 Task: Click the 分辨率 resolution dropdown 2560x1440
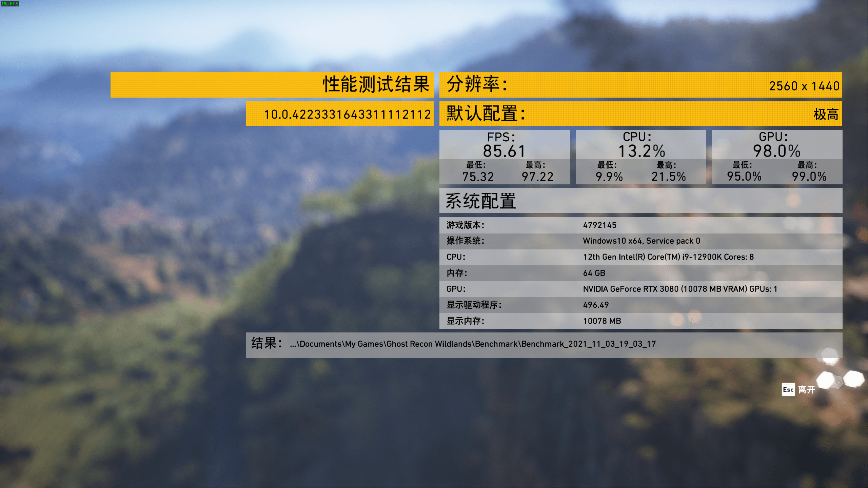point(805,86)
